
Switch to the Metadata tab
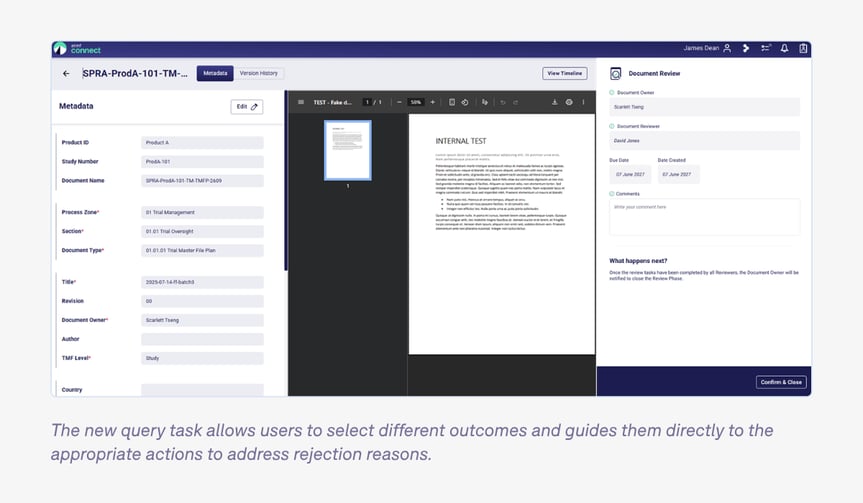(215, 73)
